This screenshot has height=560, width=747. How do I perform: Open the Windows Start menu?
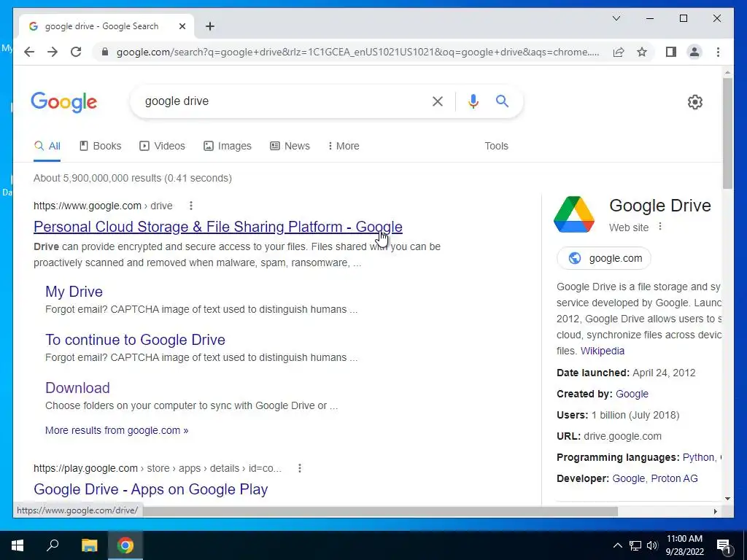[x=18, y=545]
